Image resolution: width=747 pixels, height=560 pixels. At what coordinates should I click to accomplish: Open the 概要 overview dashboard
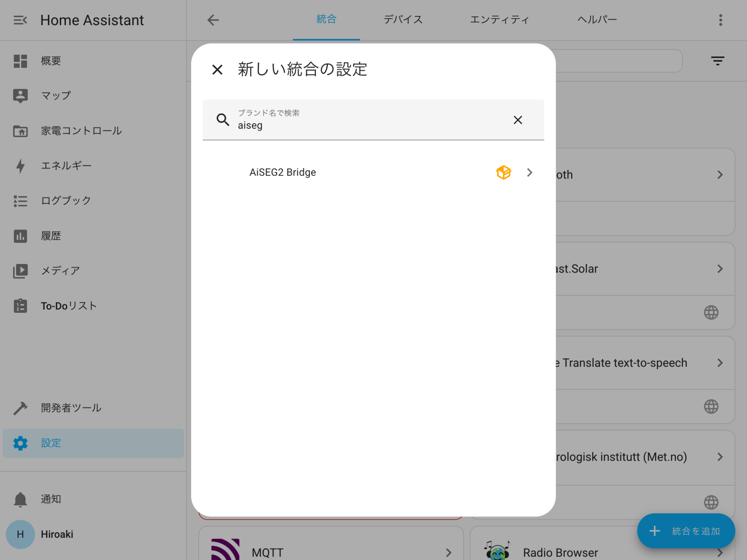pos(93,61)
